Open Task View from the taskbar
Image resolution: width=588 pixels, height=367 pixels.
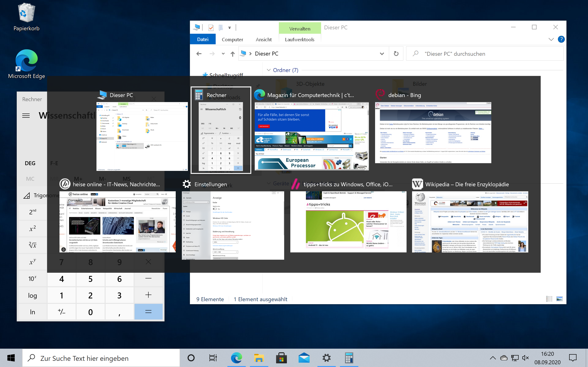coord(213,358)
